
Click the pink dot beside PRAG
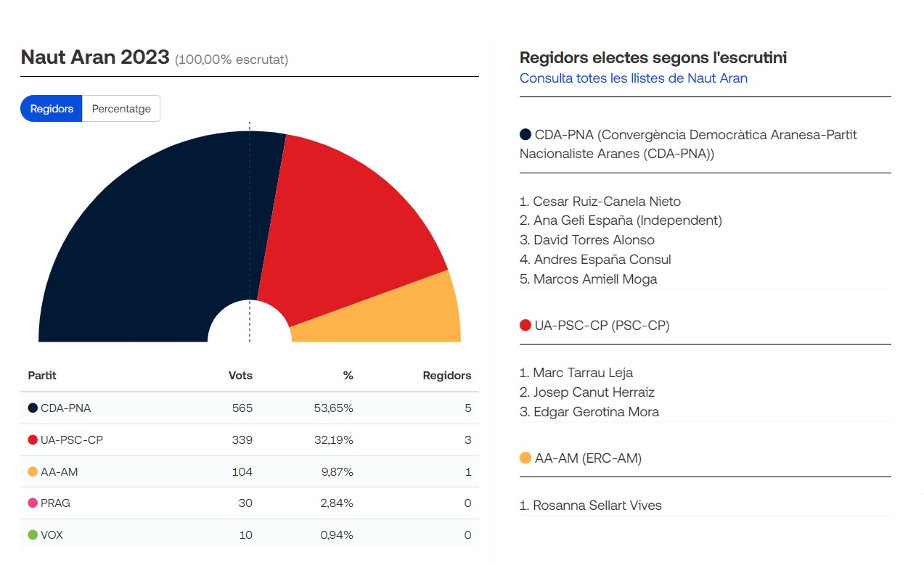(x=33, y=503)
